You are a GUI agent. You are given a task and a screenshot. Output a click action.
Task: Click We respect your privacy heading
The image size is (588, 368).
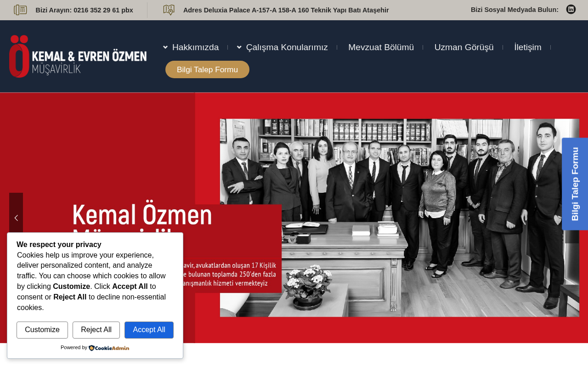click(59, 245)
